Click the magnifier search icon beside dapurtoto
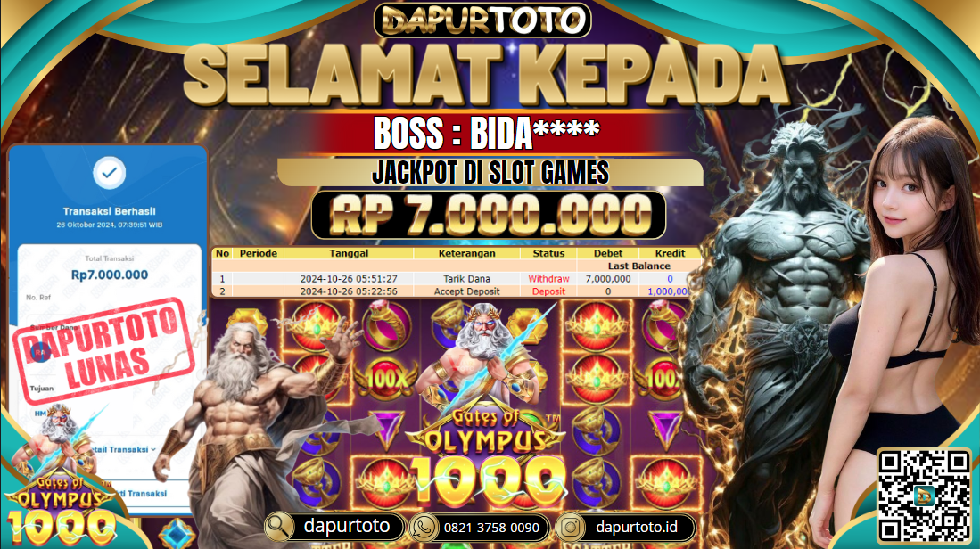 (279, 527)
